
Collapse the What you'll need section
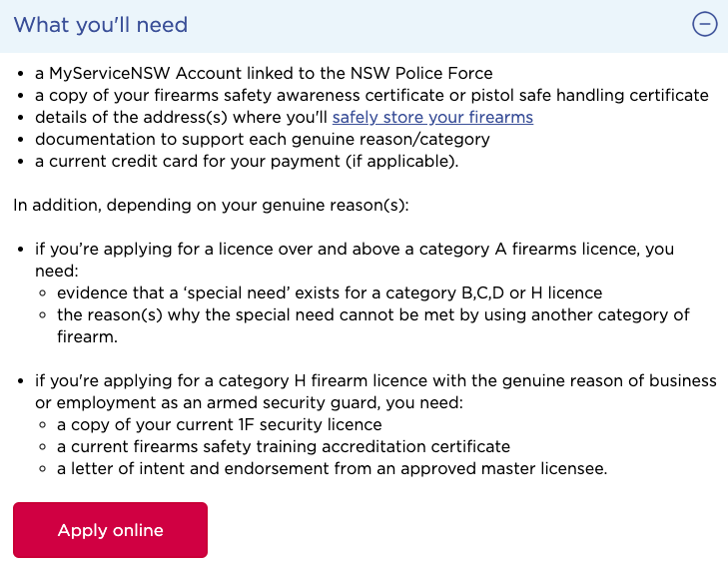704,25
